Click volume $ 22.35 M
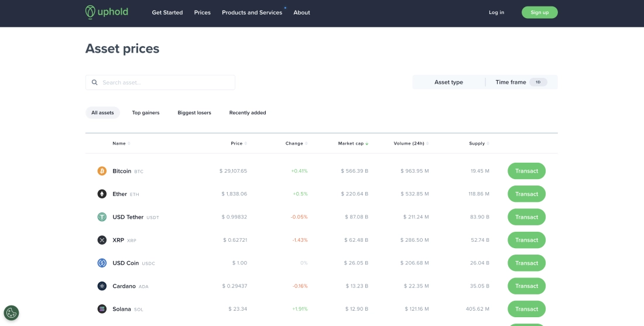The height and width of the screenshot is (326, 644). (416, 286)
